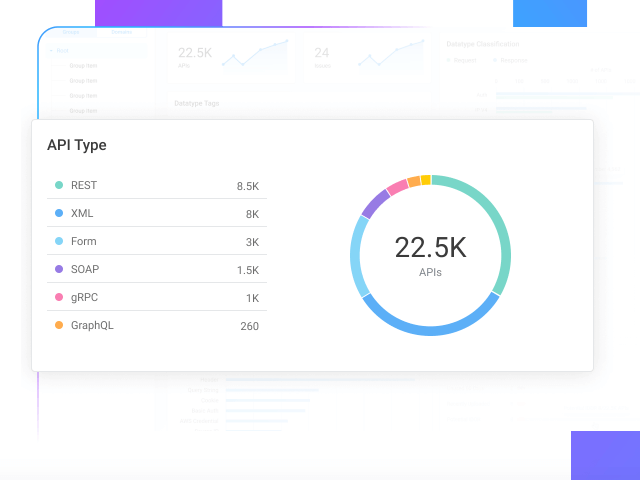Toggle the Response legend item

[x=510, y=60]
